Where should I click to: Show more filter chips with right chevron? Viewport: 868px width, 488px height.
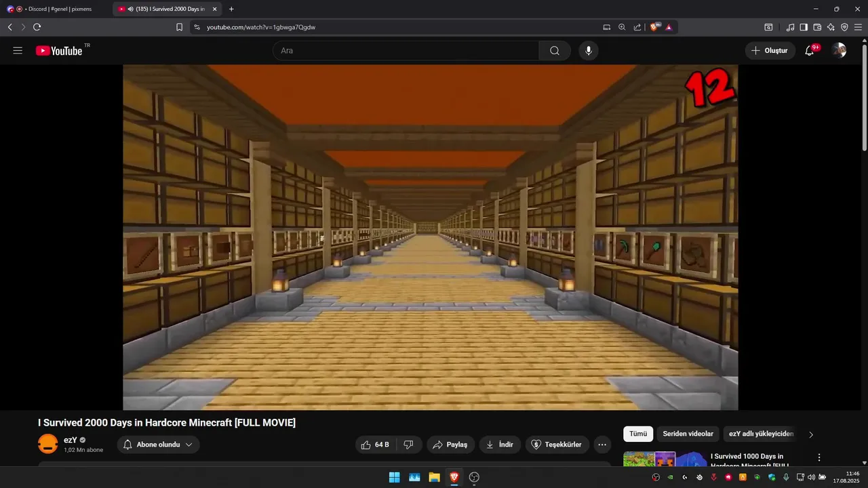tap(811, 434)
